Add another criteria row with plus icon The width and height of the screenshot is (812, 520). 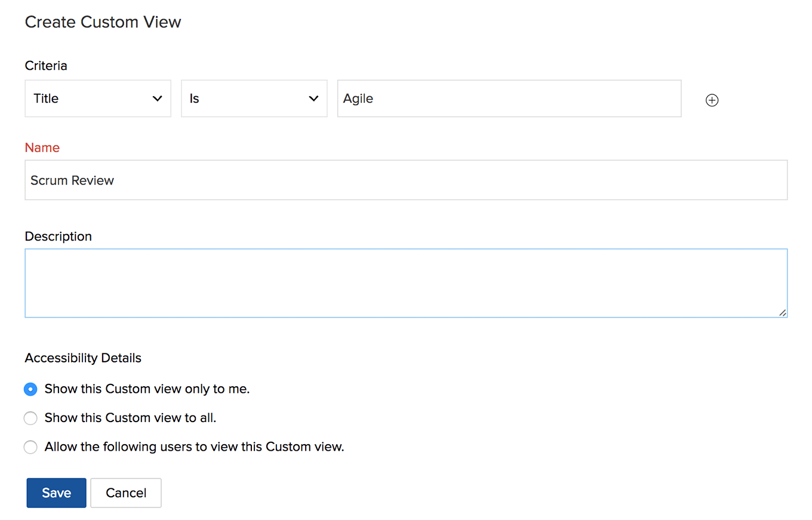click(712, 100)
